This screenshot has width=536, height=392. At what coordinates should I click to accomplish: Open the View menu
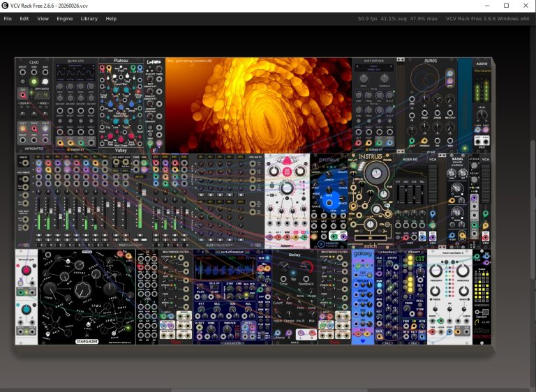pyautogui.click(x=43, y=19)
